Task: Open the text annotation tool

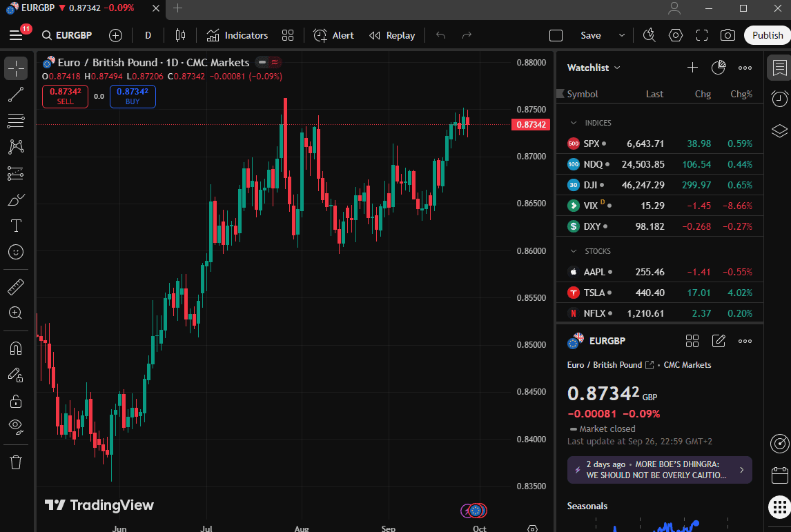Action: pyautogui.click(x=15, y=226)
